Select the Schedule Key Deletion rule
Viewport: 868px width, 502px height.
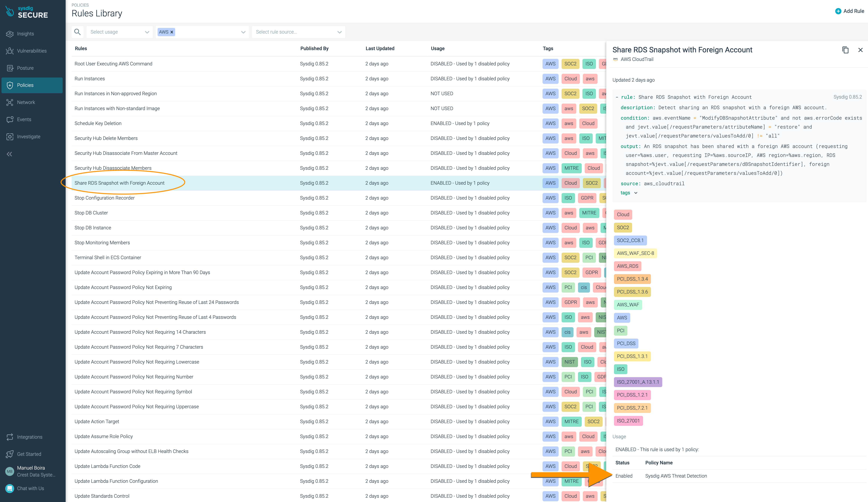tap(98, 123)
